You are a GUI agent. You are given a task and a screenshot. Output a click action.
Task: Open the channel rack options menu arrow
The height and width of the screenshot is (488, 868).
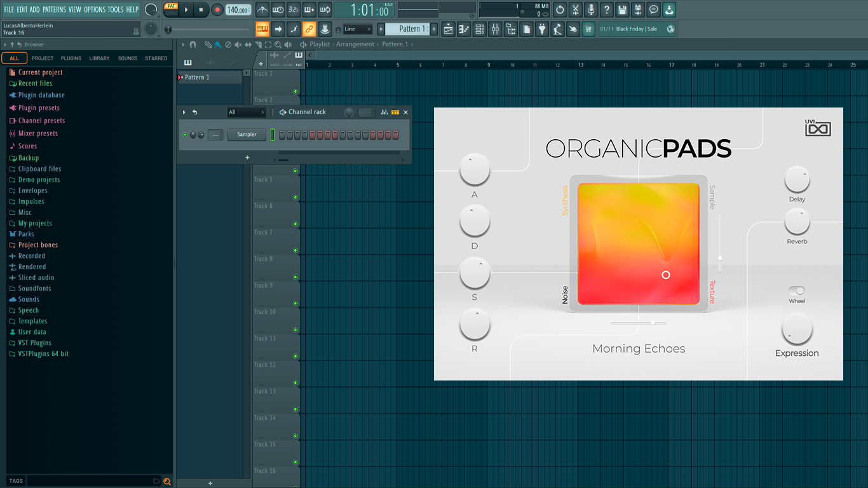tap(184, 112)
